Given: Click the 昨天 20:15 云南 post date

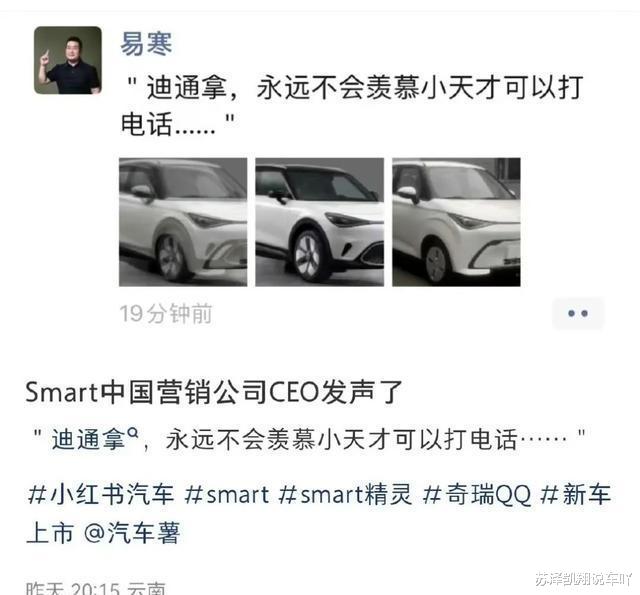Looking at the screenshot, I should [96, 588].
